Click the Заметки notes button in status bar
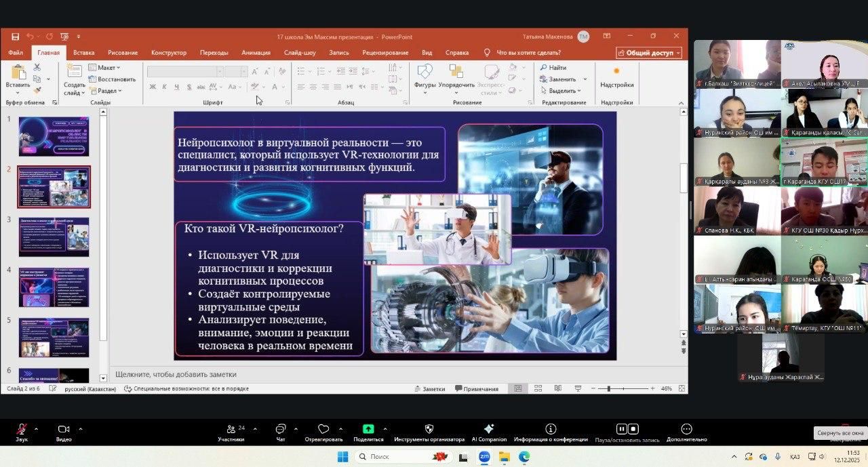 click(430, 389)
